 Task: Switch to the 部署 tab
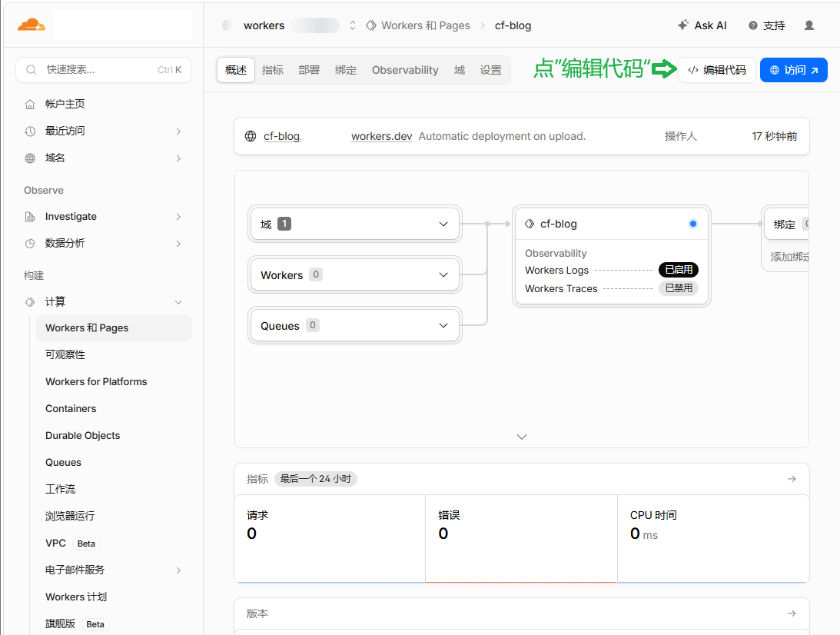(x=309, y=70)
